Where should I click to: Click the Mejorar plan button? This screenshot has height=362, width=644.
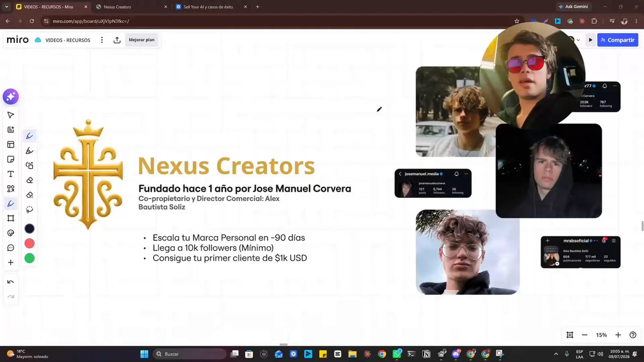point(142,40)
